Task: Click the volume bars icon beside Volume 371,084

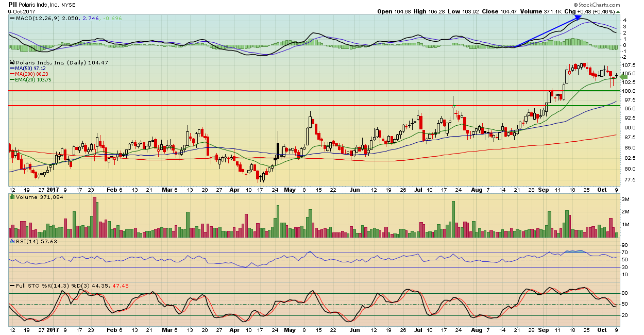Action: [12, 197]
